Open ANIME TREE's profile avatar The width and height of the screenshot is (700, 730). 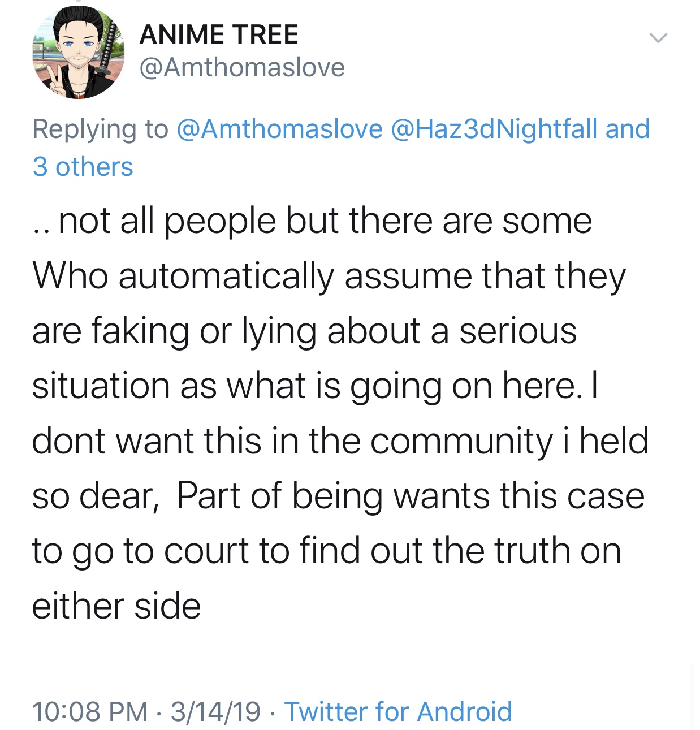pyautogui.click(x=79, y=52)
